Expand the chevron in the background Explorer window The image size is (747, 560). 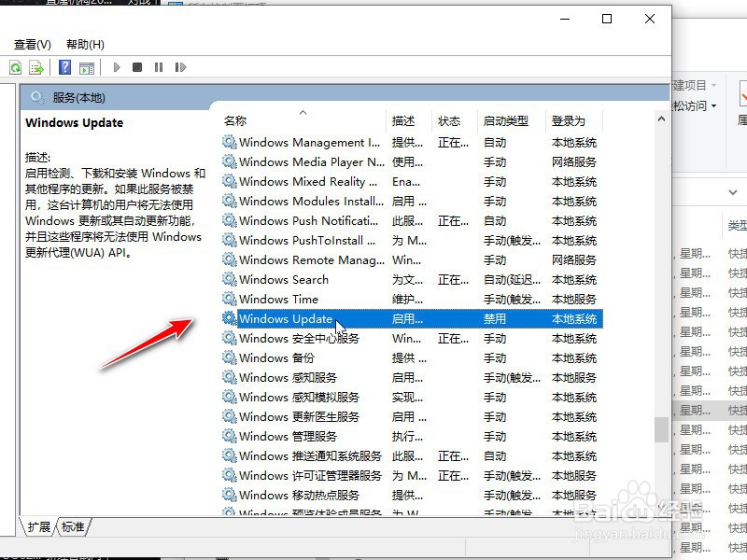click(x=733, y=192)
